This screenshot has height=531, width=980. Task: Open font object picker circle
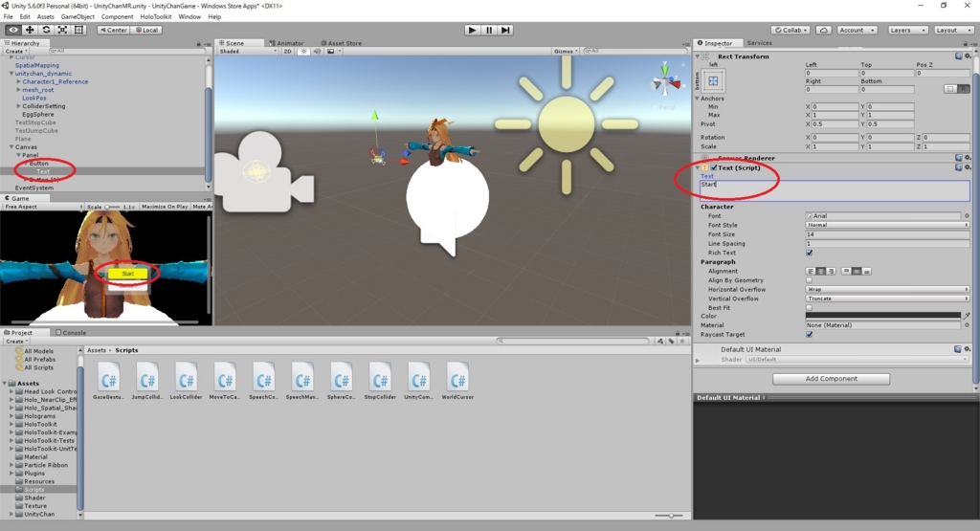pyautogui.click(x=967, y=215)
